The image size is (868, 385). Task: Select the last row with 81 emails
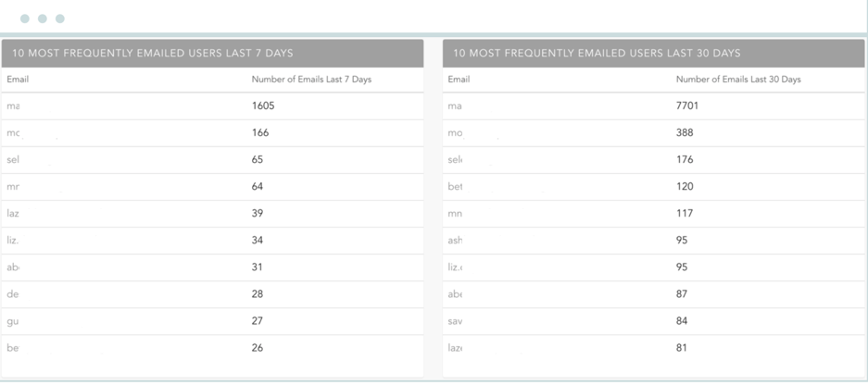(x=654, y=348)
